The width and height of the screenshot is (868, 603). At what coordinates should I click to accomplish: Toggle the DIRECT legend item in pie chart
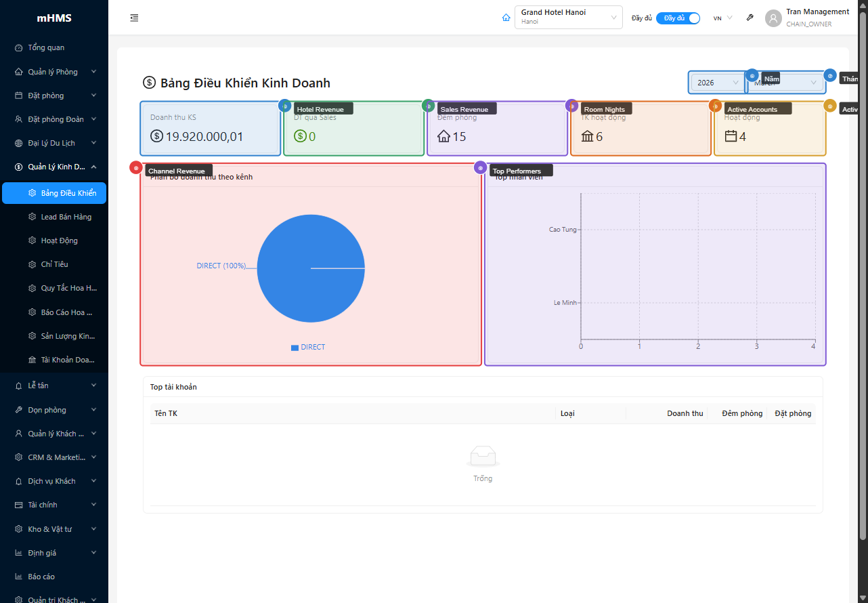click(308, 347)
